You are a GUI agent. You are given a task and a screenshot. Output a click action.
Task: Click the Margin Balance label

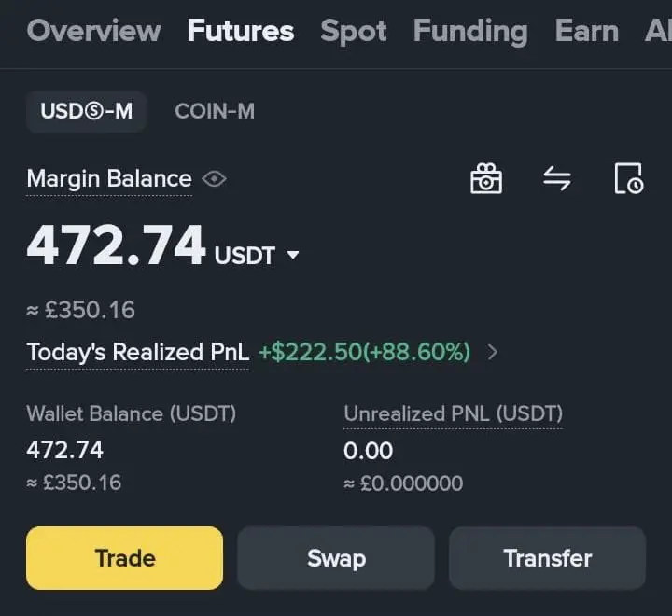(109, 179)
